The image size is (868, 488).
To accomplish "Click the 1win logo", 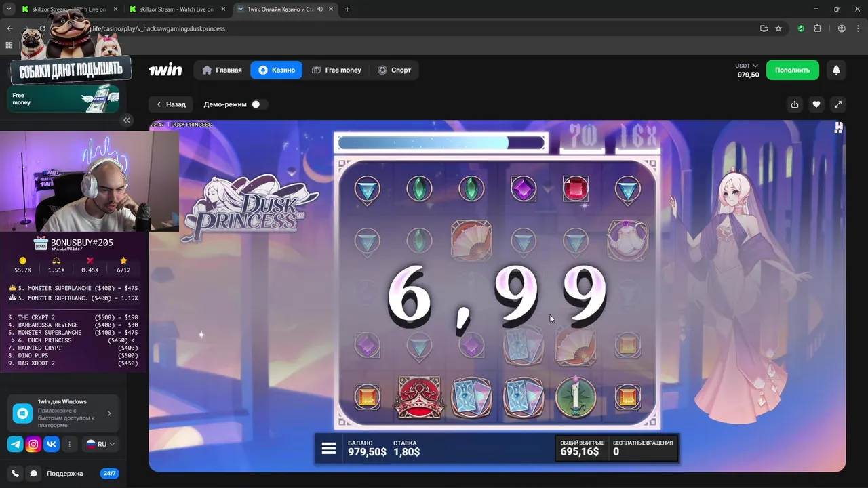I will tap(165, 70).
